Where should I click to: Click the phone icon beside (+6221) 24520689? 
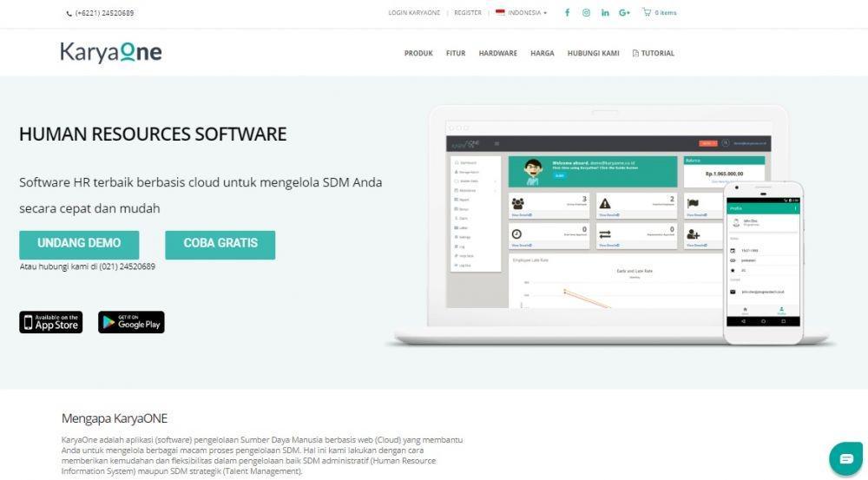pyautogui.click(x=69, y=13)
